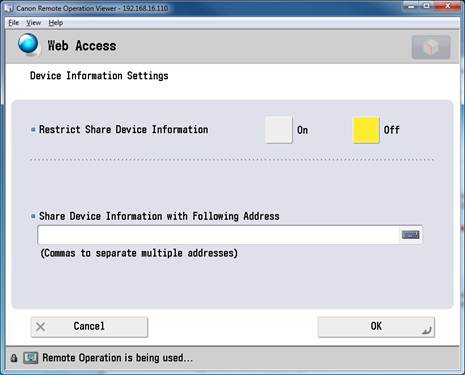Click the Canon viewer title bar icon

point(9,8)
